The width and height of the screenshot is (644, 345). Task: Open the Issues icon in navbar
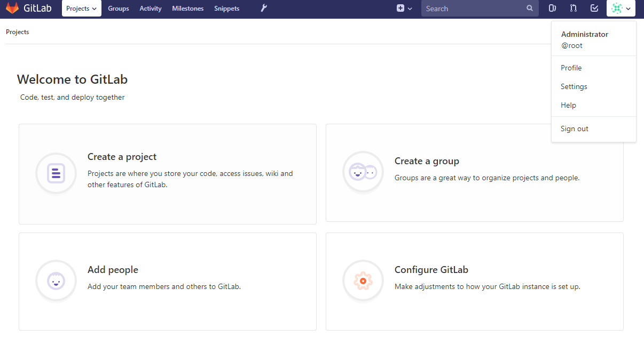(553, 9)
